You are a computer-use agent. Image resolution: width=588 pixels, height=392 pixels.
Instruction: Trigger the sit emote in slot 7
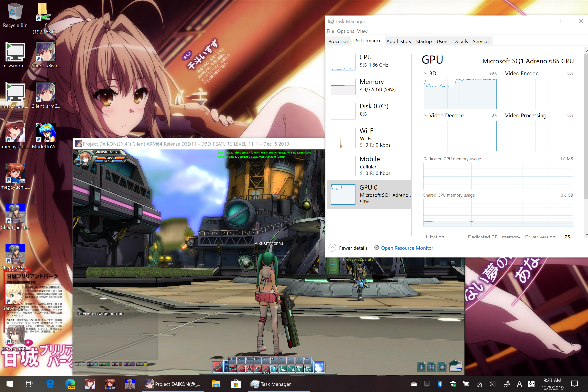[x=283, y=369]
